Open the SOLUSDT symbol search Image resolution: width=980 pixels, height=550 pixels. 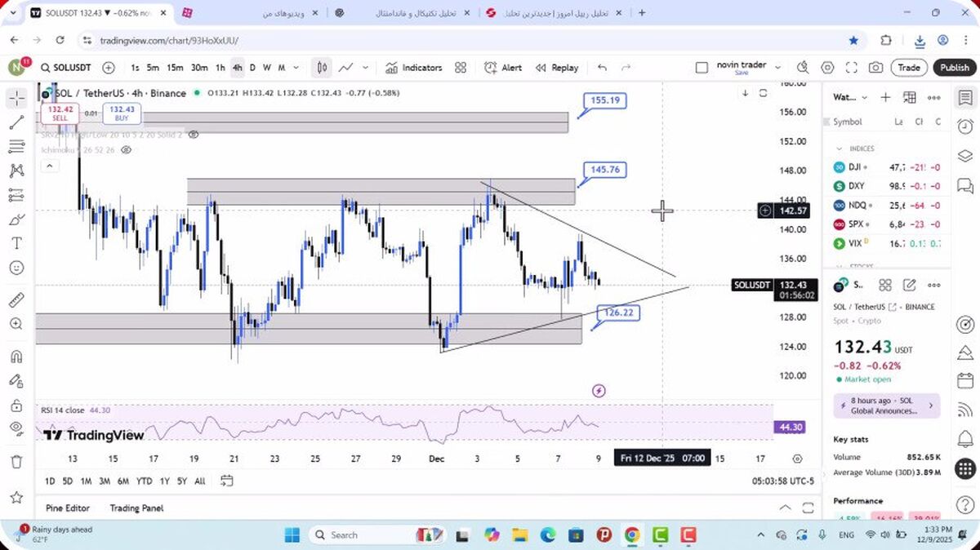pyautogui.click(x=65, y=68)
